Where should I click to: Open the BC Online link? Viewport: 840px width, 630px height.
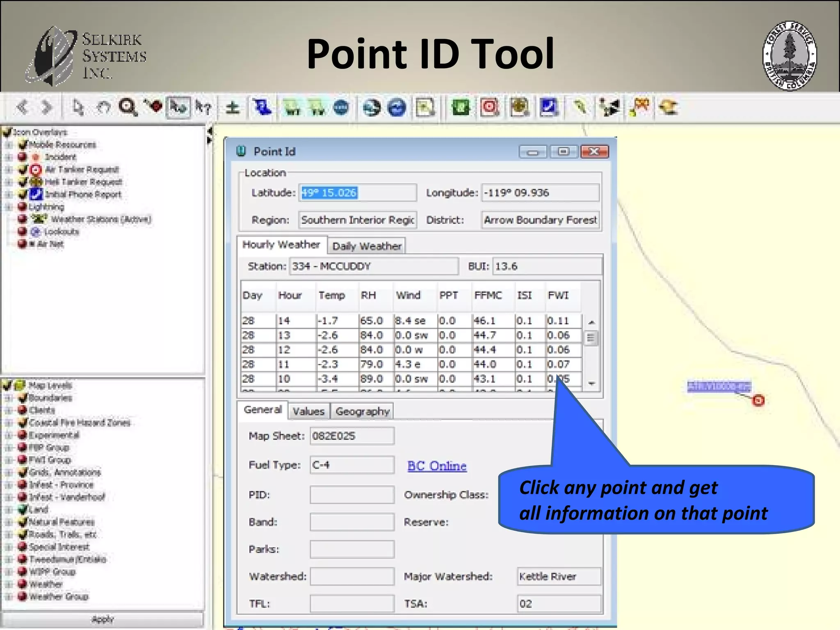pyautogui.click(x=437, y=466)
